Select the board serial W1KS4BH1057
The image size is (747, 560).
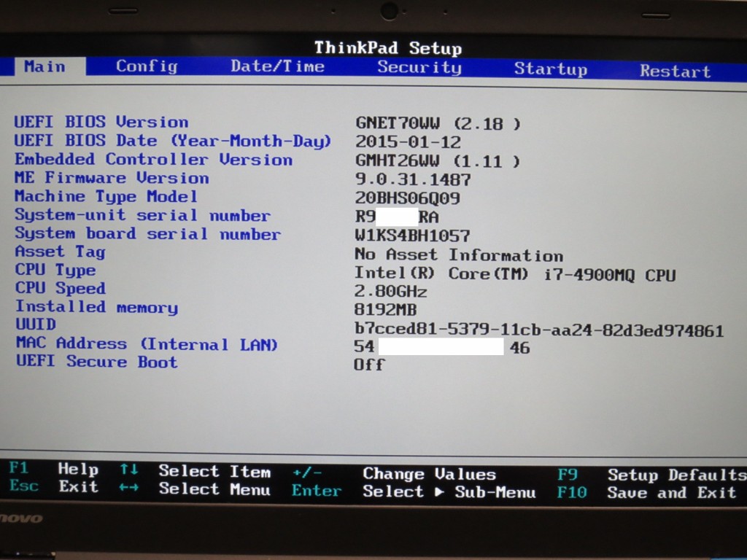click(x=413, y=236)
